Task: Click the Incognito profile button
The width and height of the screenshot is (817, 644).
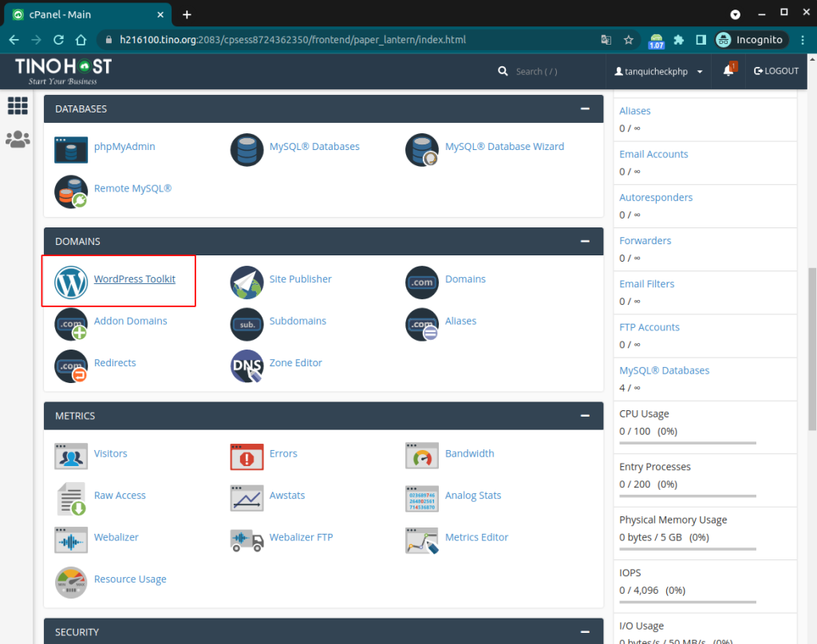Action: click(750, 40)
